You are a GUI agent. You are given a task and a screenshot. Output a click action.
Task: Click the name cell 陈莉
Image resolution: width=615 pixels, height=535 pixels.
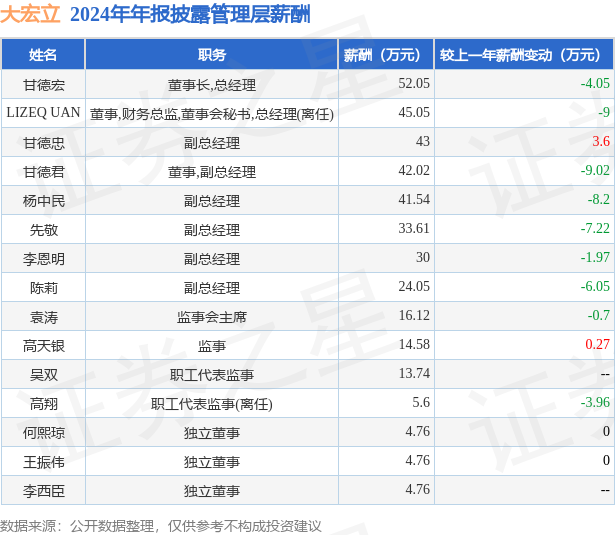(44, 288)
